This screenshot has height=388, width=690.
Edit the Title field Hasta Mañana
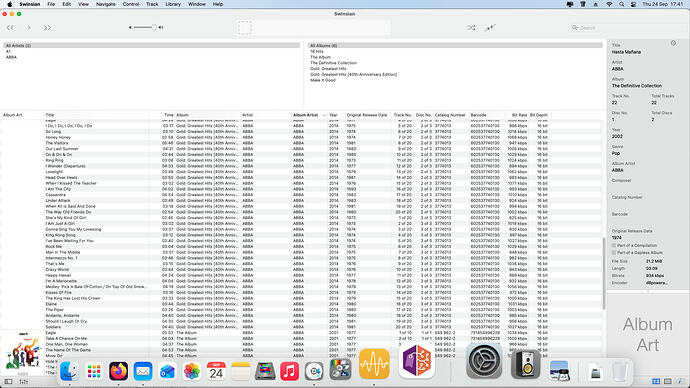point(626,52)
